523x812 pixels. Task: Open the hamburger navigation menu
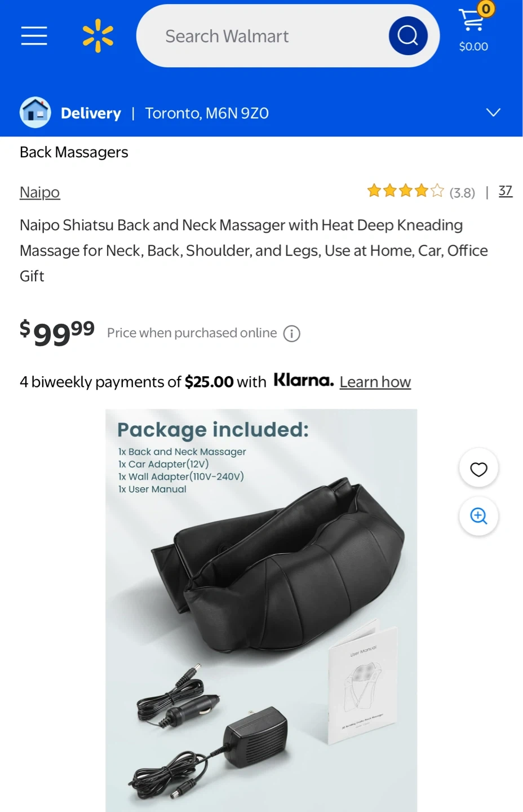34,36
